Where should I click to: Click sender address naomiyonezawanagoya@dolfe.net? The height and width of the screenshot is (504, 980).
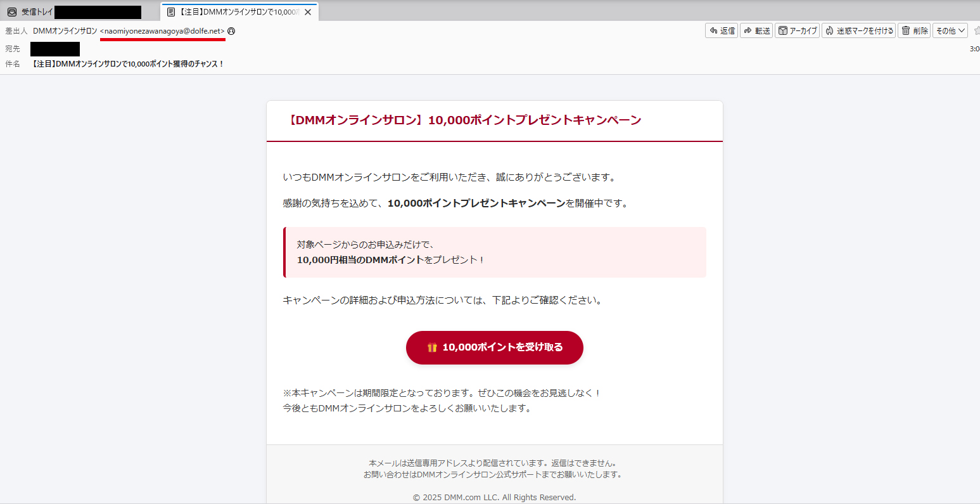(x=162, y=31)
